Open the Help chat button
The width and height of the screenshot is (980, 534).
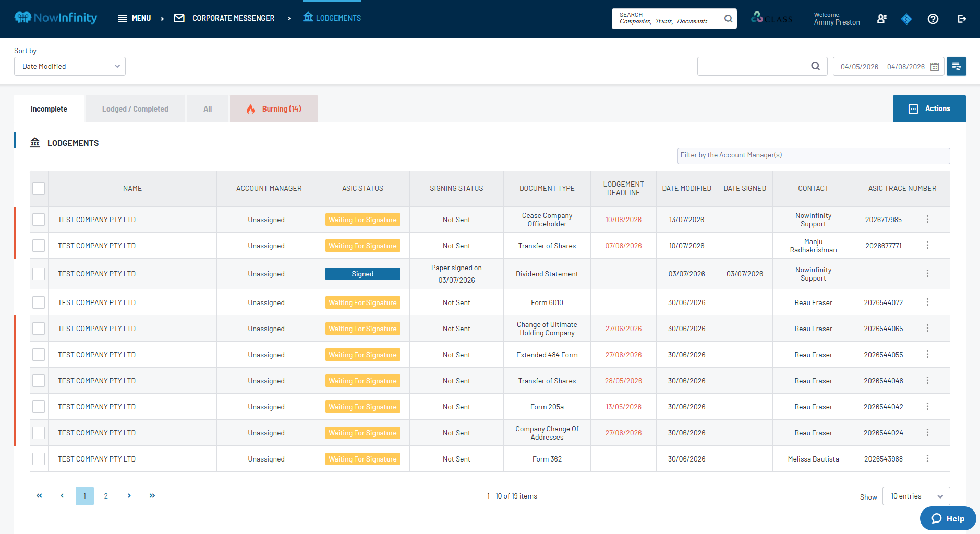pyautogui.click(x=948, y=518)
